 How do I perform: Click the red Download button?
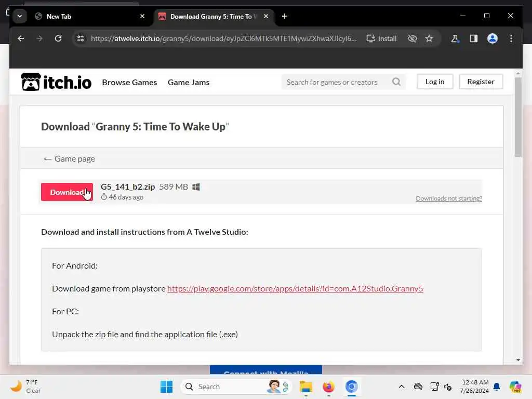pos(67,192)
